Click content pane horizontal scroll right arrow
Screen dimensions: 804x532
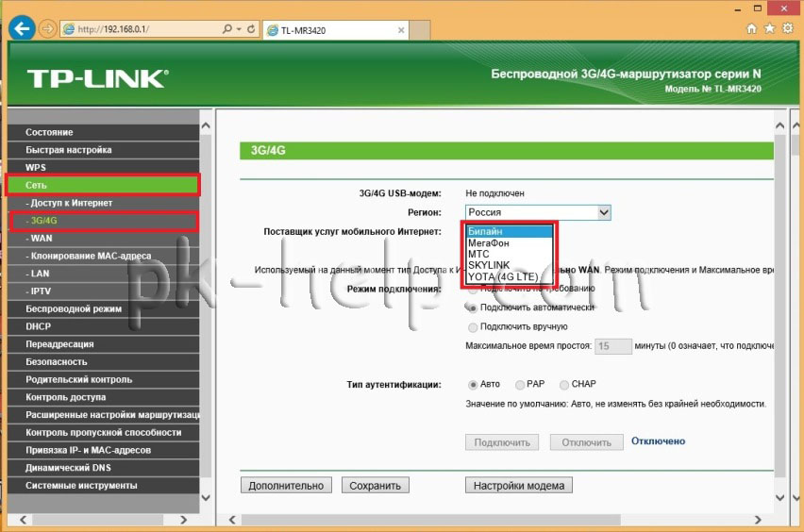click(x=758, y=520)
